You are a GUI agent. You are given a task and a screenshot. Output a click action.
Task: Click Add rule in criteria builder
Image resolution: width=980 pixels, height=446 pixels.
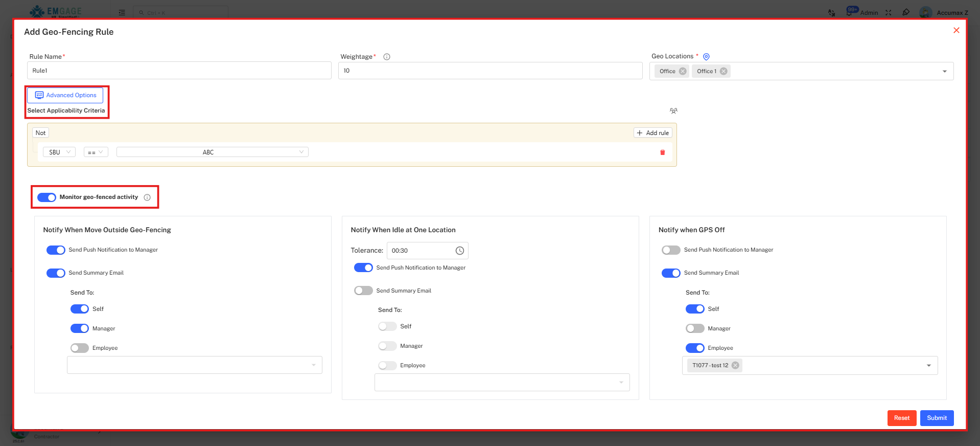pos(652,133)
